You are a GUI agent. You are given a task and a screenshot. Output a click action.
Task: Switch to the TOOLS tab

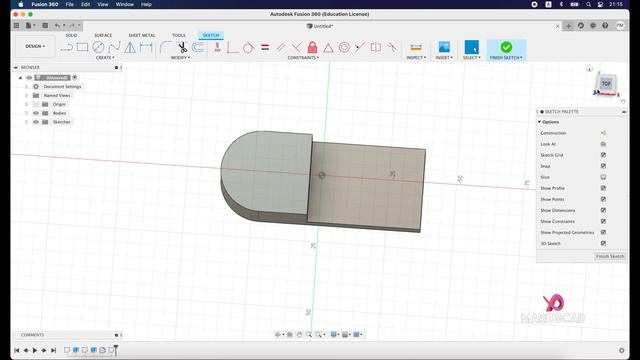(x=178, y=36)
